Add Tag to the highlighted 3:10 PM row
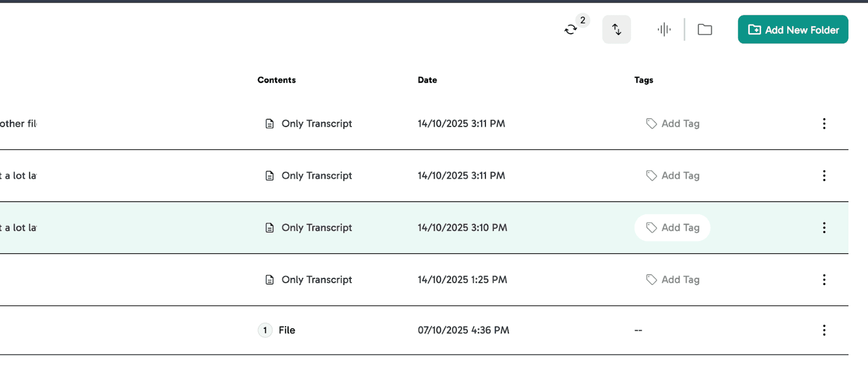 673,228
